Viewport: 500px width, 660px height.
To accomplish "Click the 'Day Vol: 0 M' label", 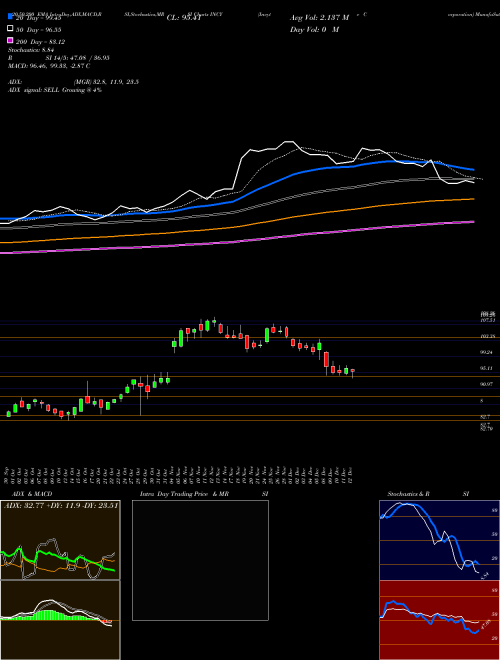I will (x=314, y=29).
